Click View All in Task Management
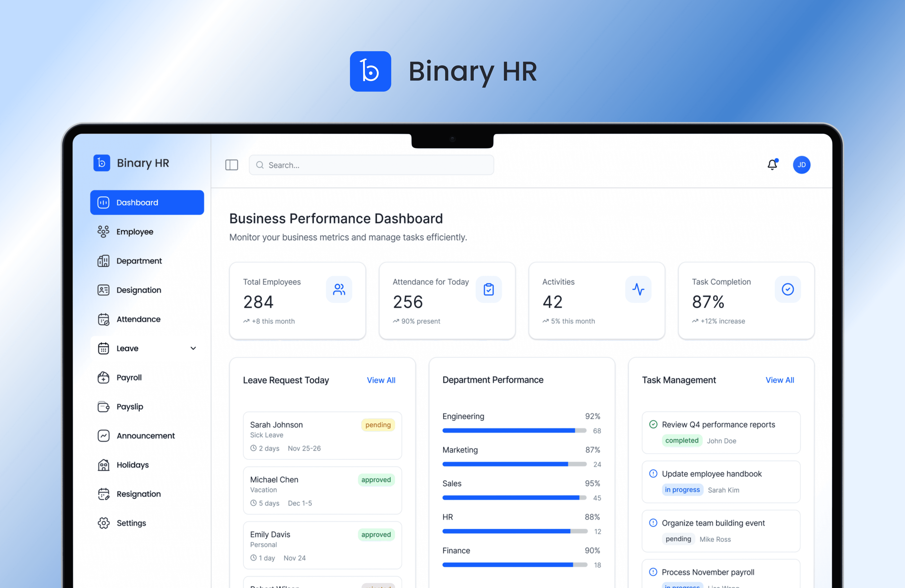905x588 pixels. point(780,380)
